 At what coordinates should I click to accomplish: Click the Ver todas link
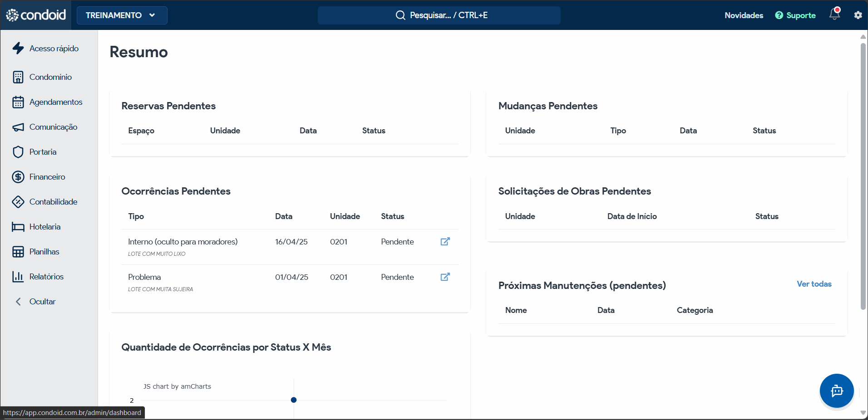point(814,284)
